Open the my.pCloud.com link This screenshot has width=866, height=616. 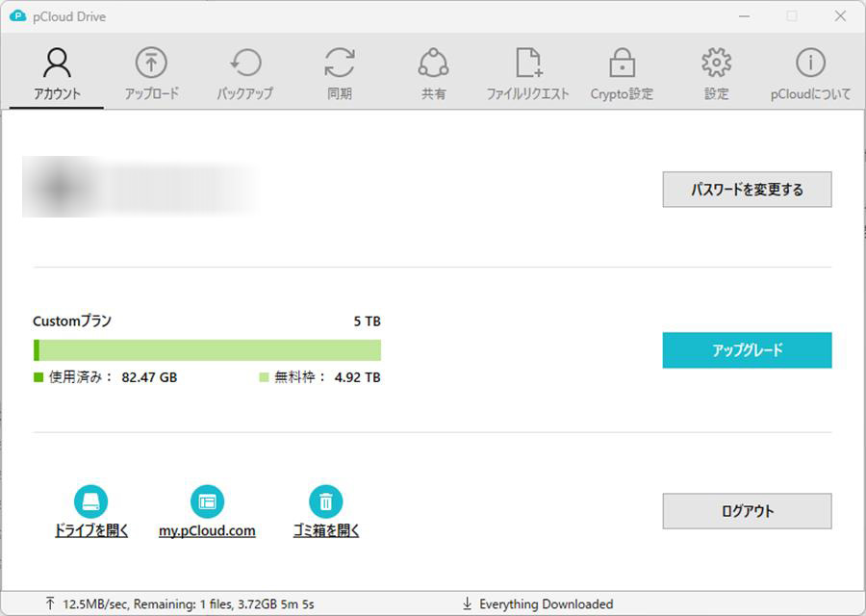point(207,530)
